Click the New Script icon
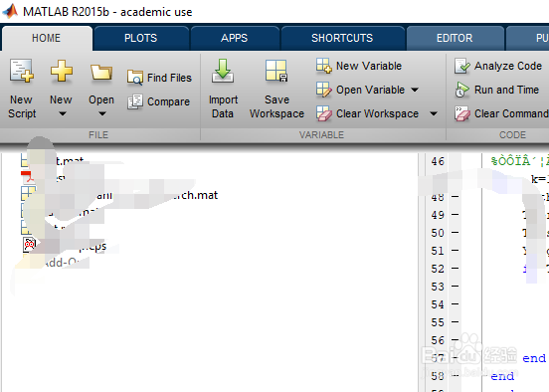The image size is (549, 392). (x=22, y=71)
